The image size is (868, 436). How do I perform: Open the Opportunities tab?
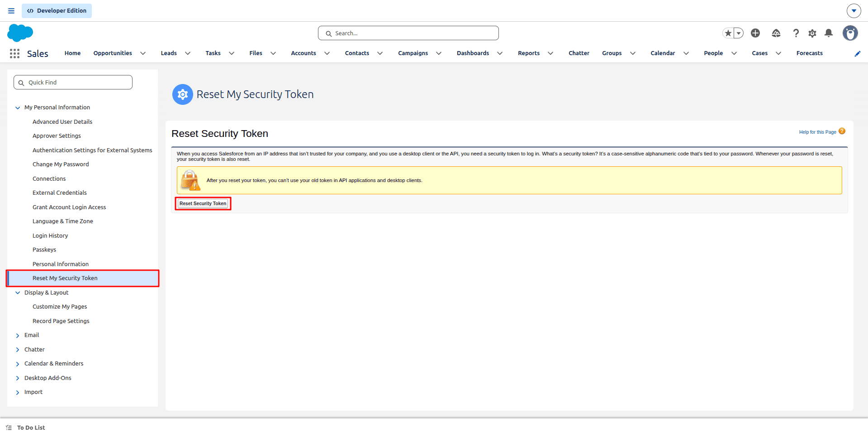click(113, 53)
